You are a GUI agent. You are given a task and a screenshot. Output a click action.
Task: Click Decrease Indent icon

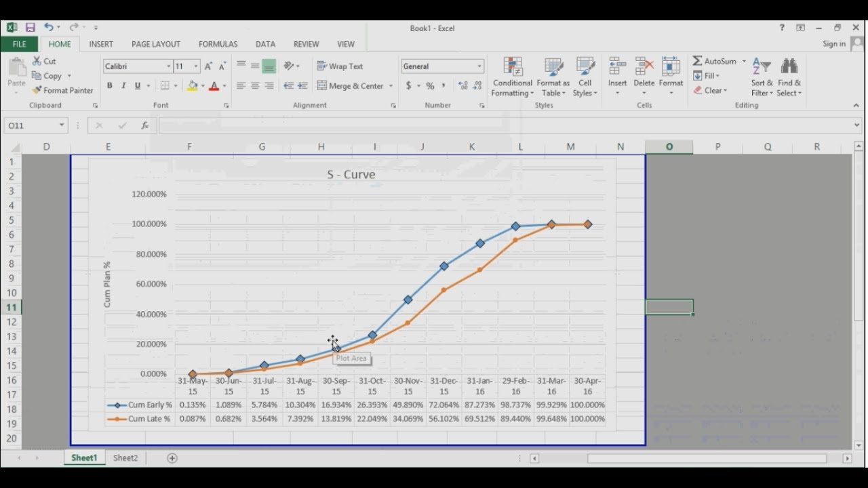click(x=288, y=86)
